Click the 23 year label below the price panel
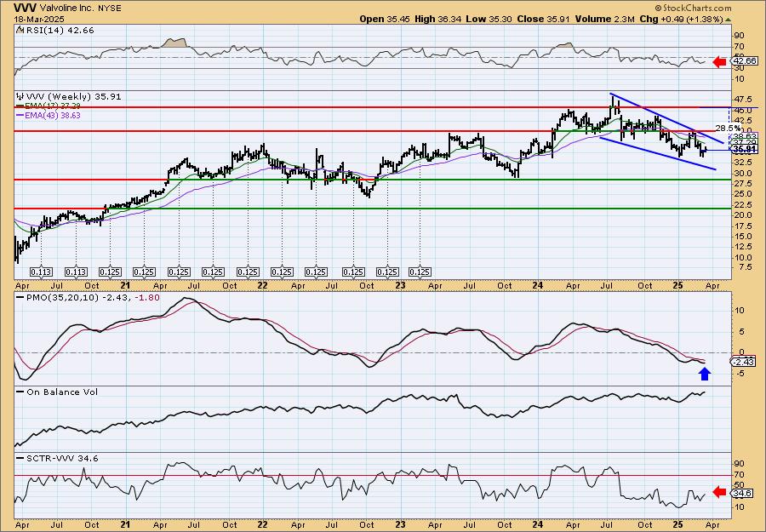766x532 pixels. pos(401,286)
